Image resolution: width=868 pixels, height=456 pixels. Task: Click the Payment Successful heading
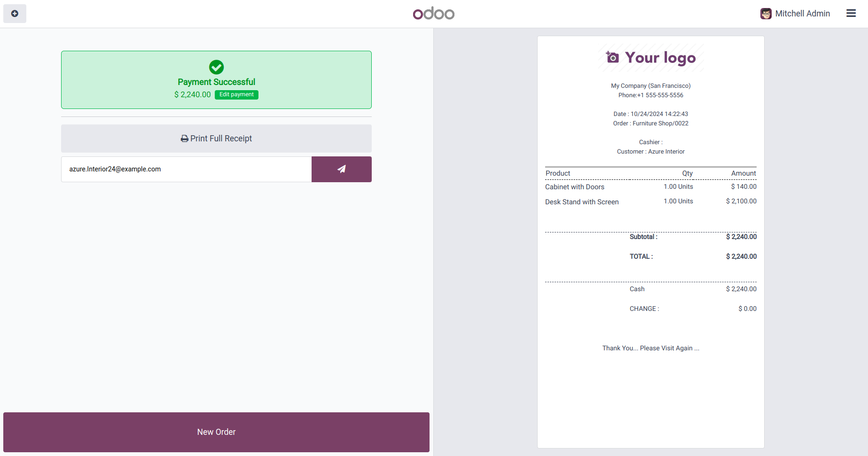[x=216, y=82]
